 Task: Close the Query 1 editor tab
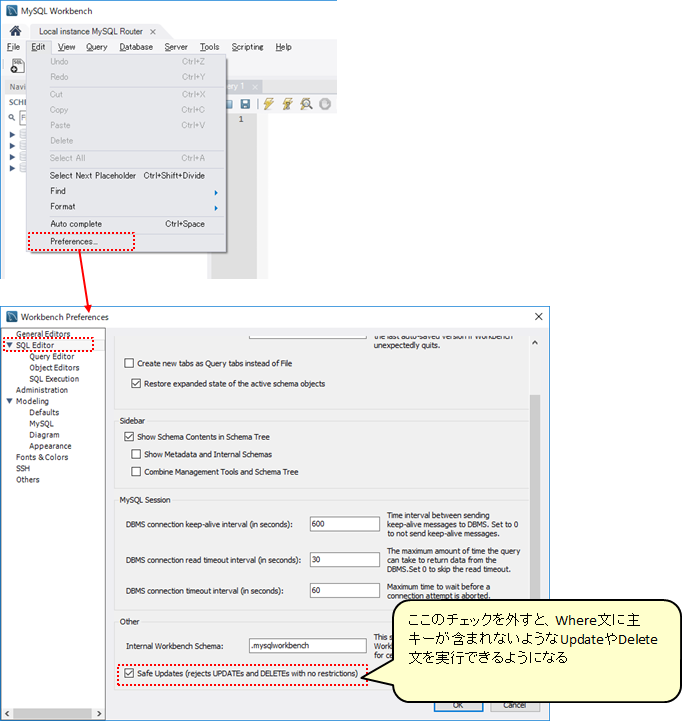tap(255, 86)
